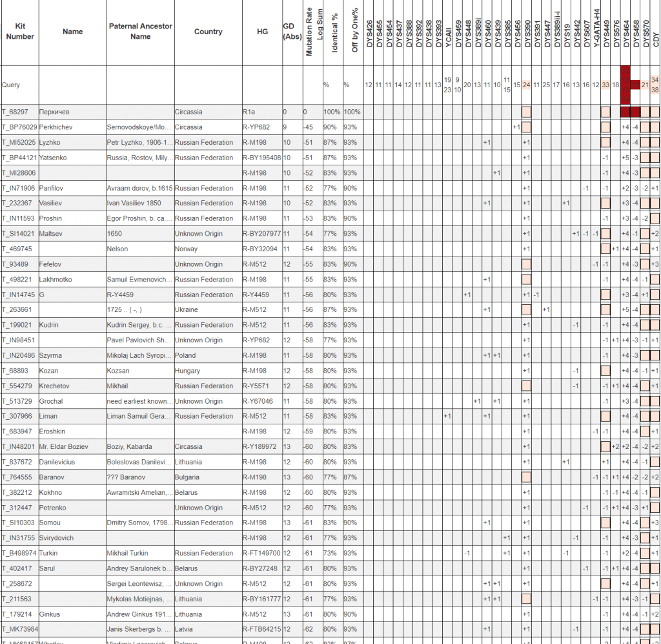The image size is (661, 644).
Task: Click the dark red DYS464 Query cell
Action: click(x=625, y=85)
